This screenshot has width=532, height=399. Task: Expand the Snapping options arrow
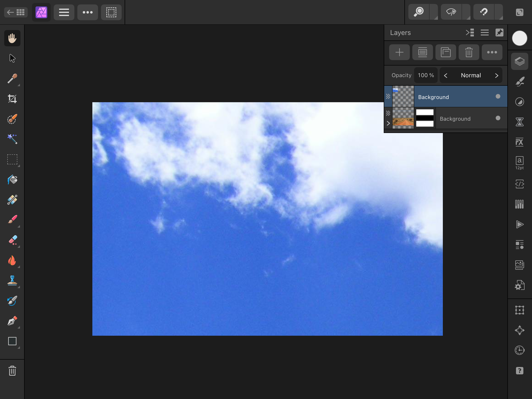pos(499,12)
